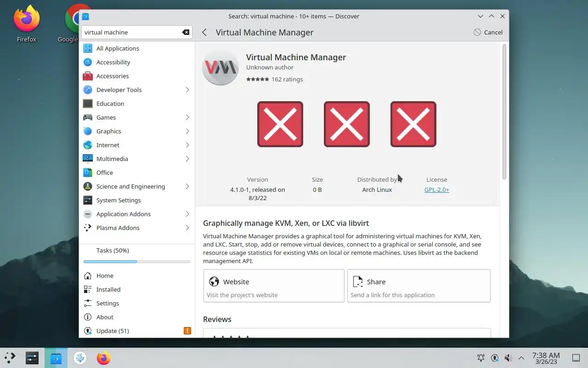The width and height of the screenshot is (588, 368).
Task: Click the Science and Engineering icon
Action: [x=88, y=186]
